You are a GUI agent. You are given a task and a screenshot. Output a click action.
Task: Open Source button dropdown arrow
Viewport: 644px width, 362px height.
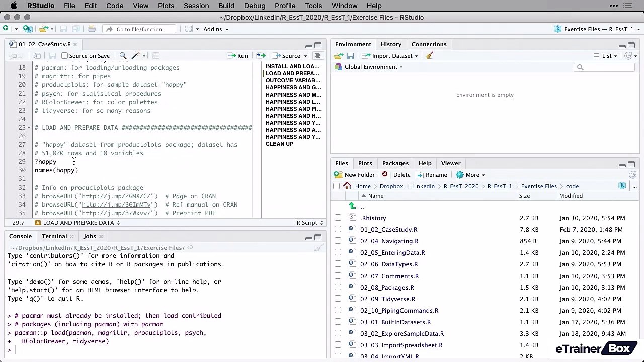(x=305, y=56)
